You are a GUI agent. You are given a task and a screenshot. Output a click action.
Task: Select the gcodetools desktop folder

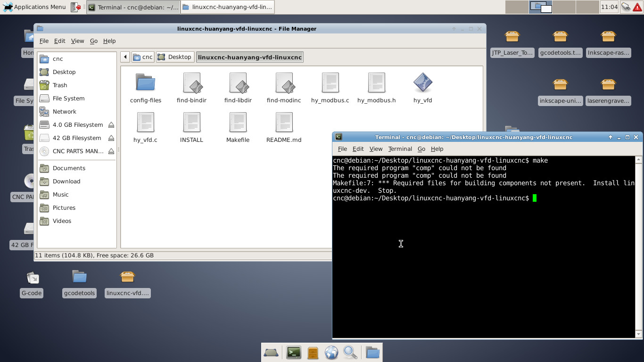click(79, 284)
